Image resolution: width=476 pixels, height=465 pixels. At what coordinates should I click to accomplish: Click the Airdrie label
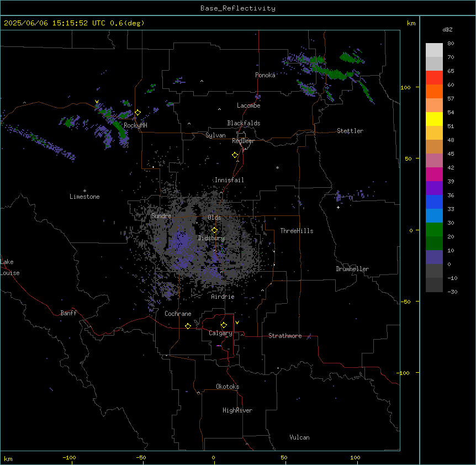[x=223, y=297]
